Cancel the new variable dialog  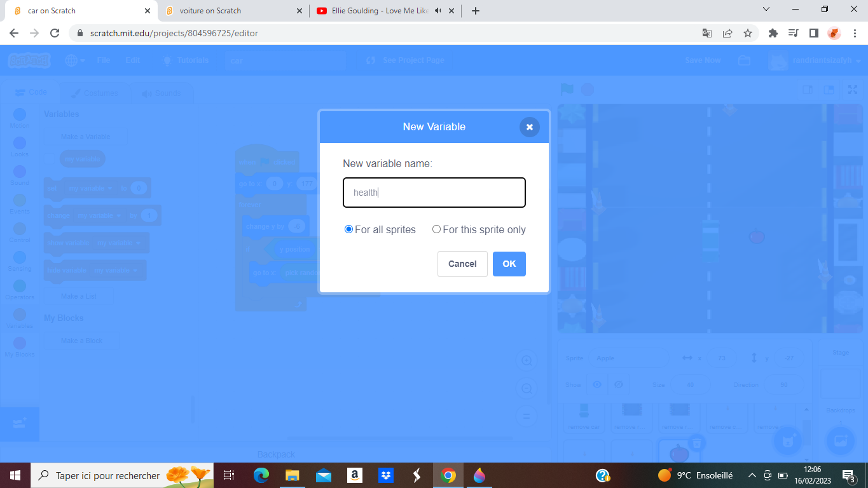tap(462, 264)
